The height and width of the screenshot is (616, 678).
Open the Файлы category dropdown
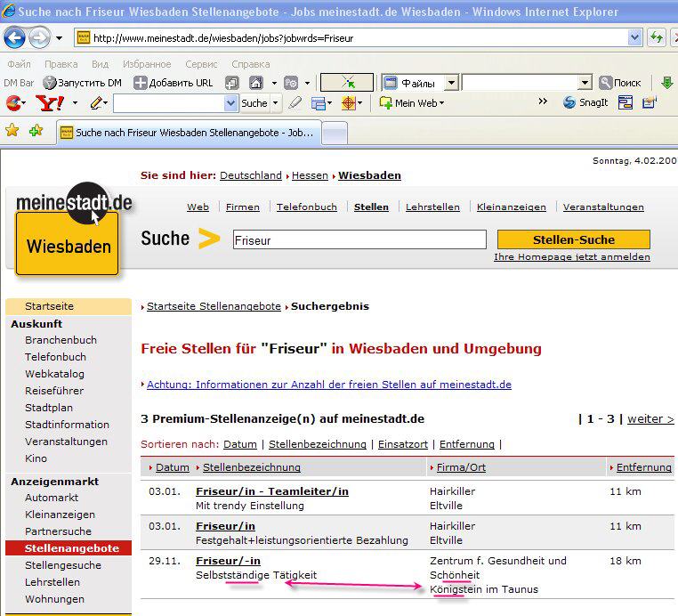451,82
